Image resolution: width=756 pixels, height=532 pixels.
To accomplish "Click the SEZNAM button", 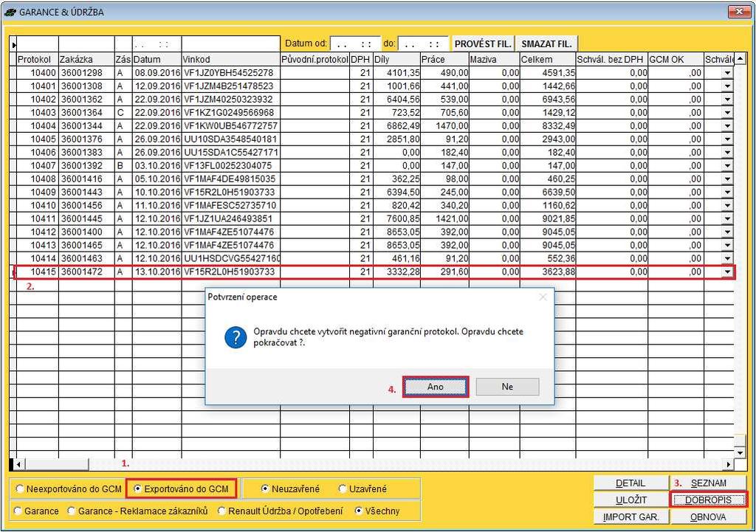I will point(708,483).
